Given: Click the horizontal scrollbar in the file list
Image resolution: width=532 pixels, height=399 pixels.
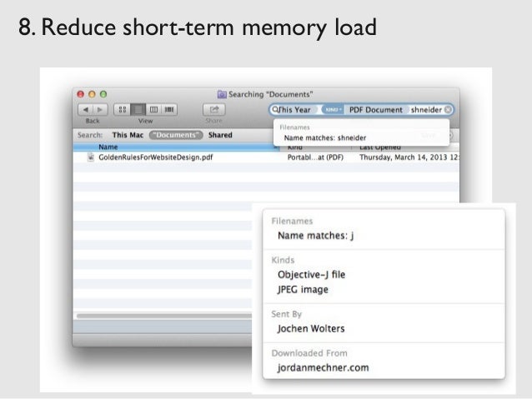Looking at the screenshot, I should [x=164, y=316].
